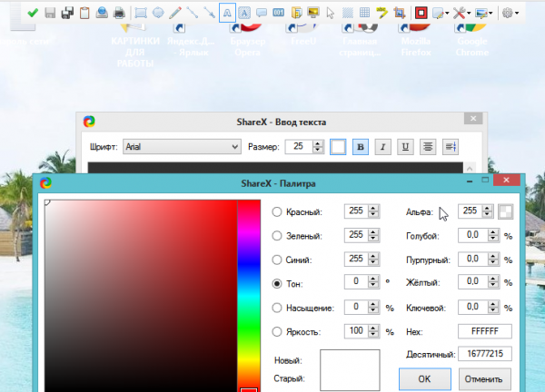Select the speech balloon tool
This screenshot has width=545, height=392.
tap(262, 14)
